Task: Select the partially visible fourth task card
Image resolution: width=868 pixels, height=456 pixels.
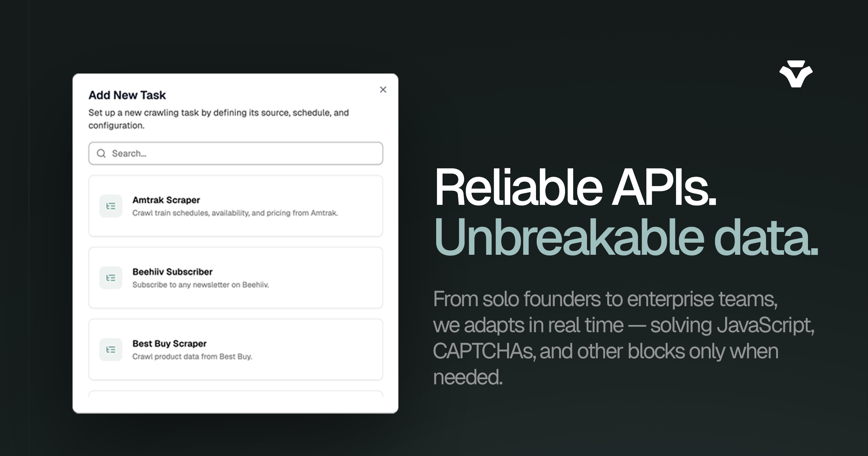Action: (x=235, y=394)
